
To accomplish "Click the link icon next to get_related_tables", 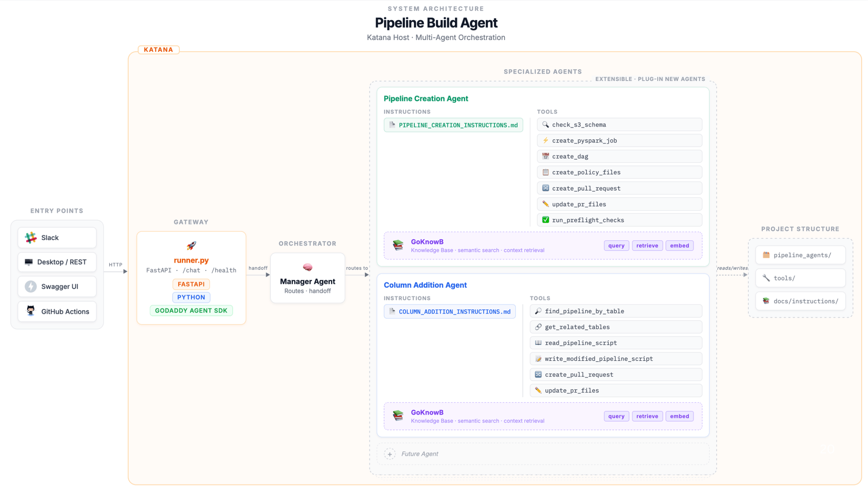I will coord(538,327).
